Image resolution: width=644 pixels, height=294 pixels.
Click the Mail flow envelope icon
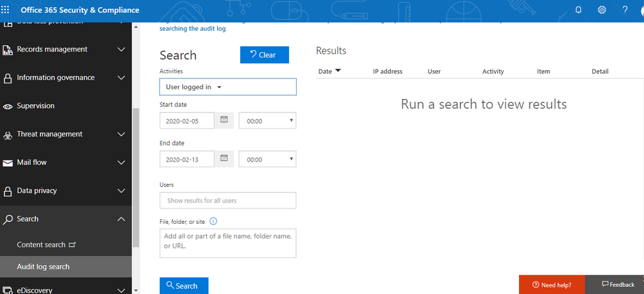coord(7,163)
